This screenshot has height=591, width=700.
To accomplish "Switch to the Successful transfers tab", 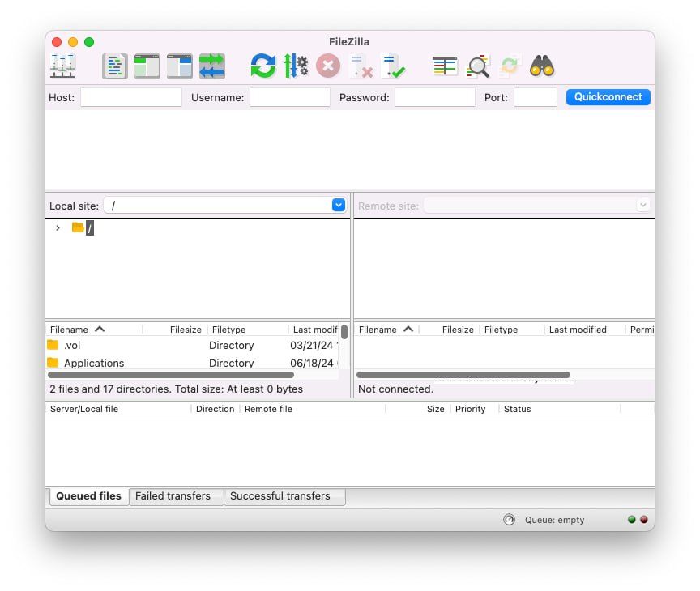I will click(284, 496).
